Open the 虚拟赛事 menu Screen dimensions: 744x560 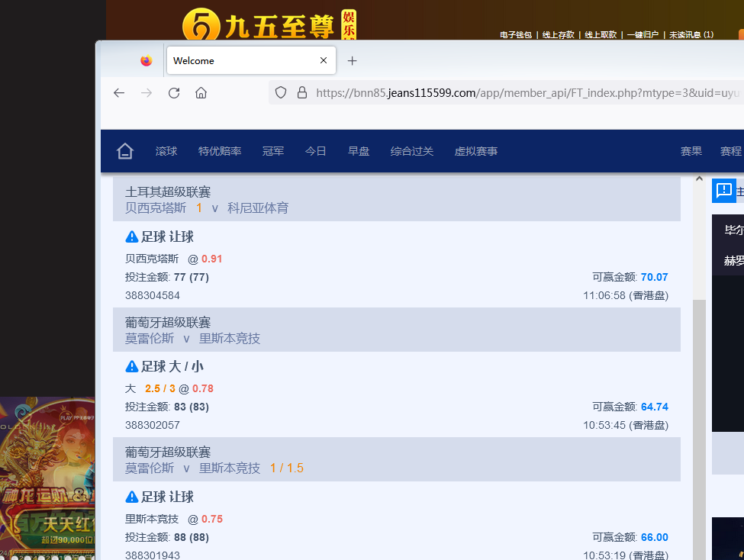[476, 151]
